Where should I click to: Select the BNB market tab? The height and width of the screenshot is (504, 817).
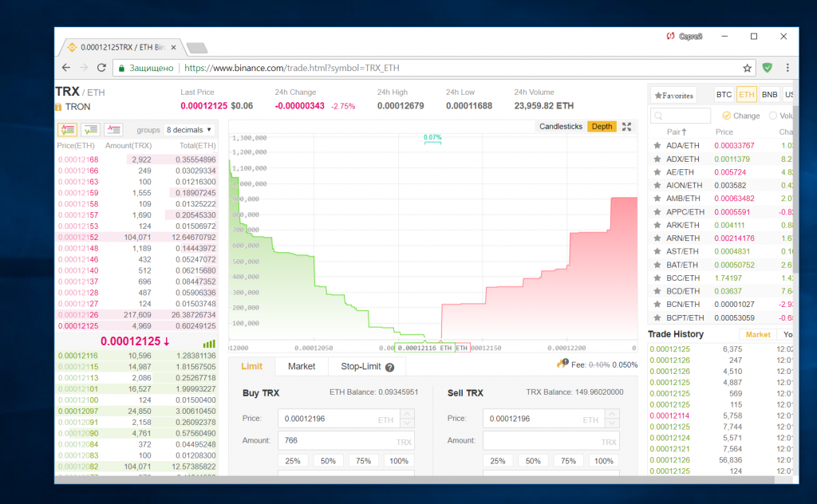pos(770,95)
